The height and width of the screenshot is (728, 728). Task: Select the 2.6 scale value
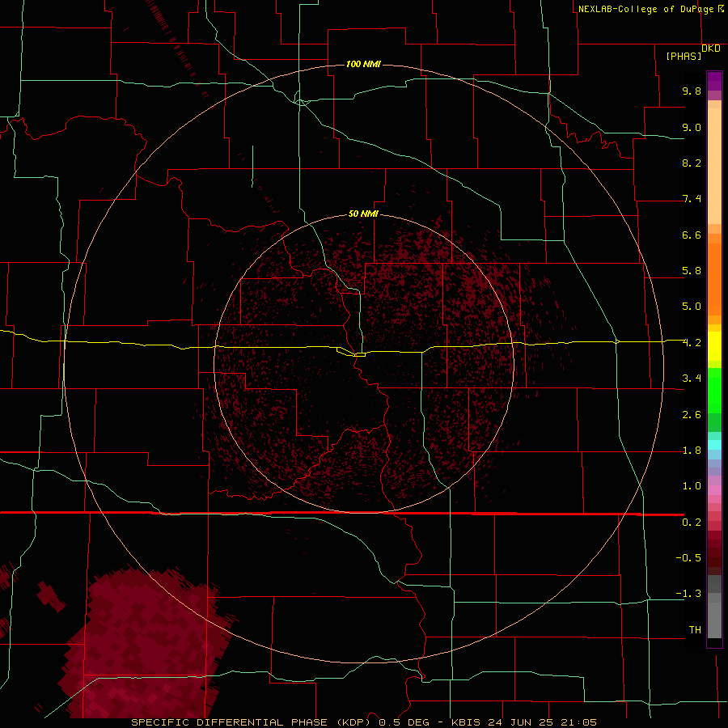(692, 415)
